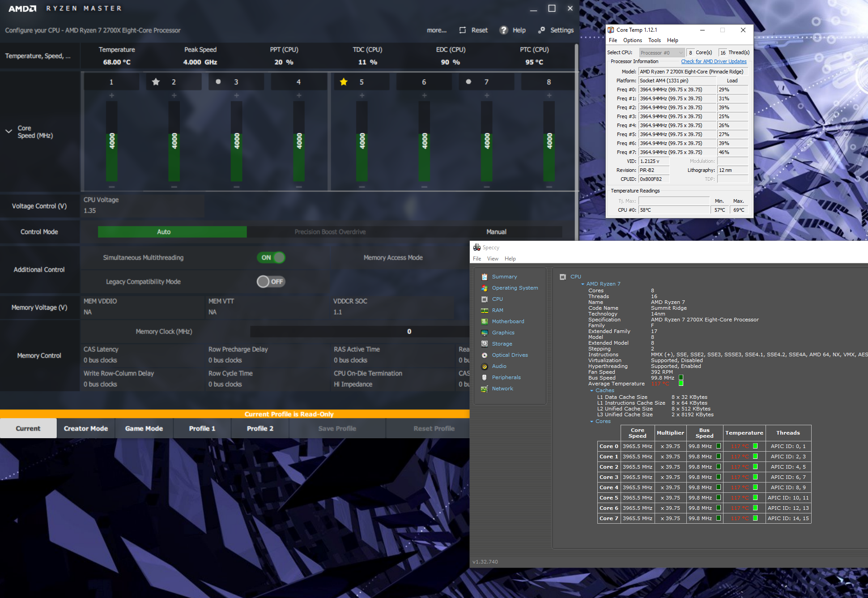Open Core Temp Options menu
Viewport: 868px width, 598px height.
pyautogui.click(x=633, y=40)
